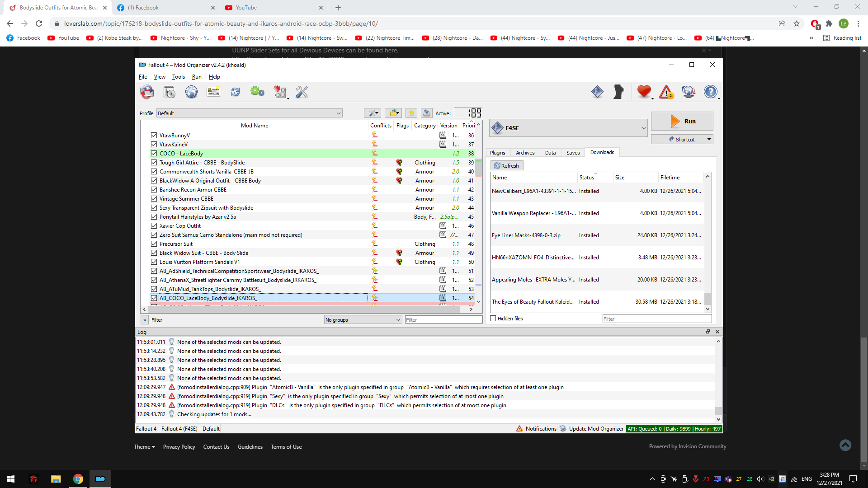Image resolution: width=868 pixels, height=488 pixels.
Task: Disable AB_COCO_LaceBody_Bodyslide_IKAROS_ mod
Action: pyautogui.click(x=154, y=298)
